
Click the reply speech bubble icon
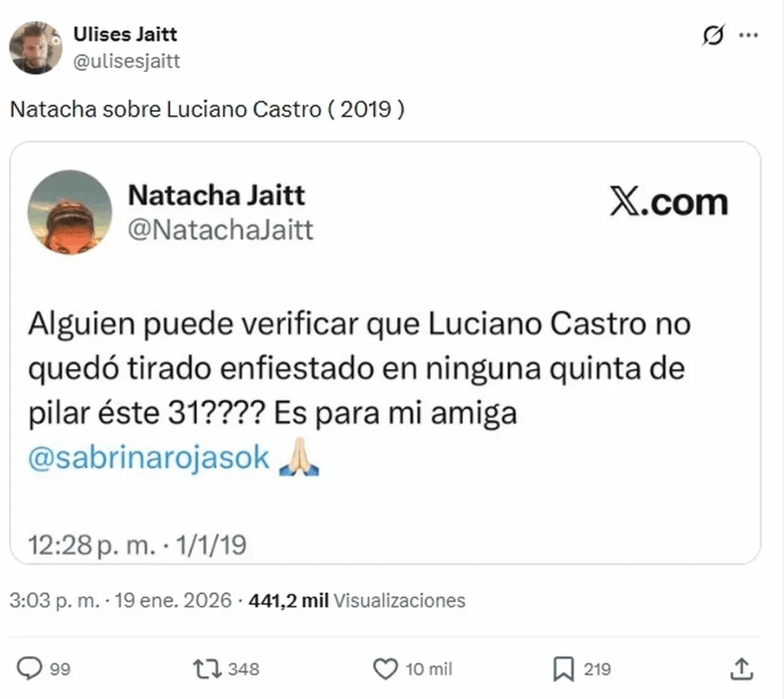[30, 668]
